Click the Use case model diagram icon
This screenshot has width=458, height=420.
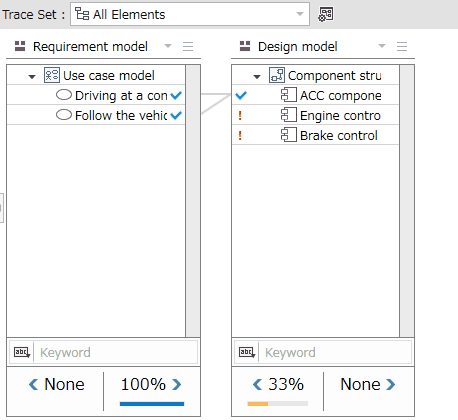(52, 75)
